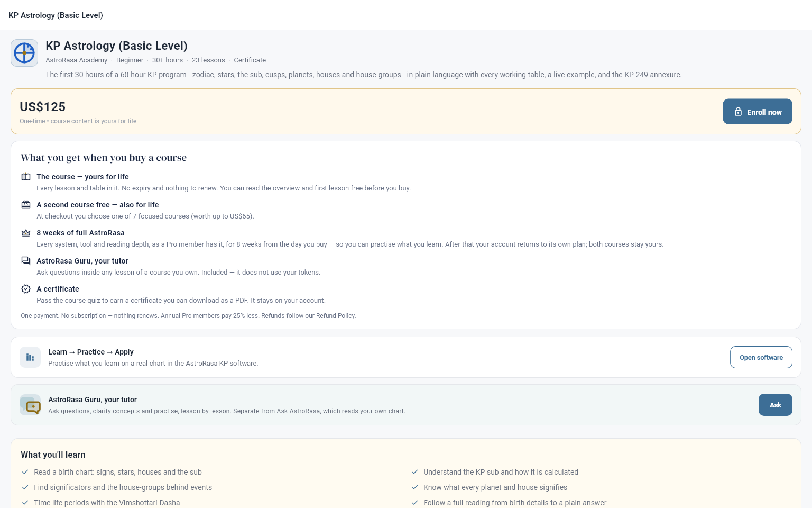Image resolution: width=812 pixels, height=508 pixels.
Task: Click the verified badge icon beside 'A certificate'
Action: tap(26, 289)
